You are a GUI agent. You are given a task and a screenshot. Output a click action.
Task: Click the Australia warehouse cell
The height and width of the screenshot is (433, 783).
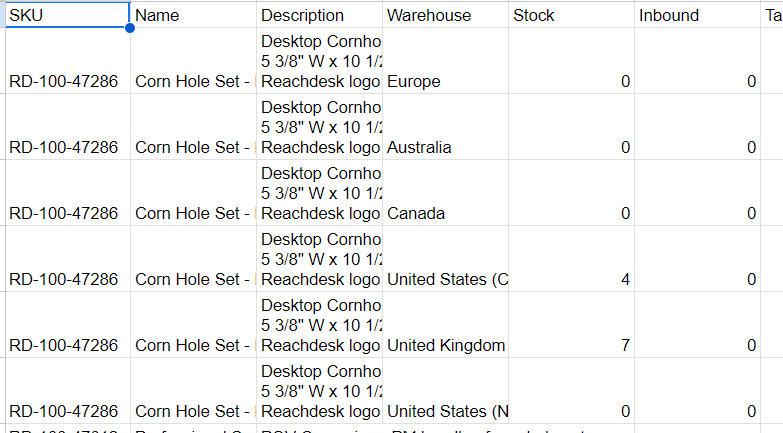click(445, 147)
